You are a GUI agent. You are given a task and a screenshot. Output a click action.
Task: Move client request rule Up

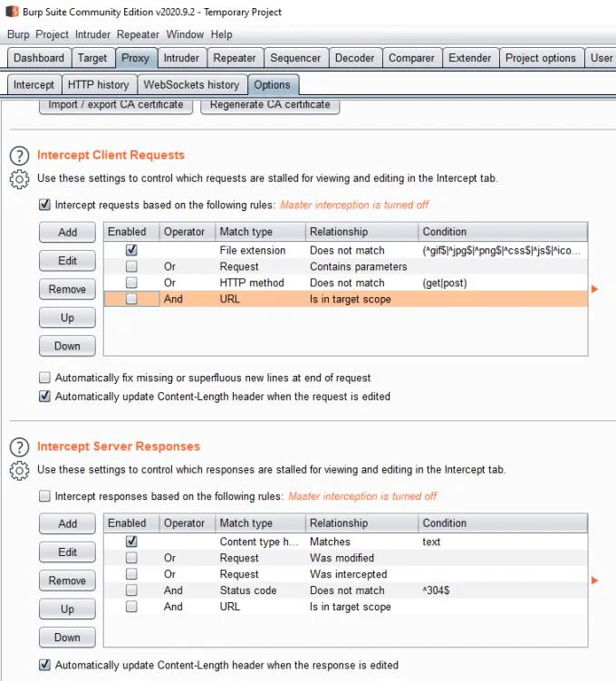click(x=67, y=318)
